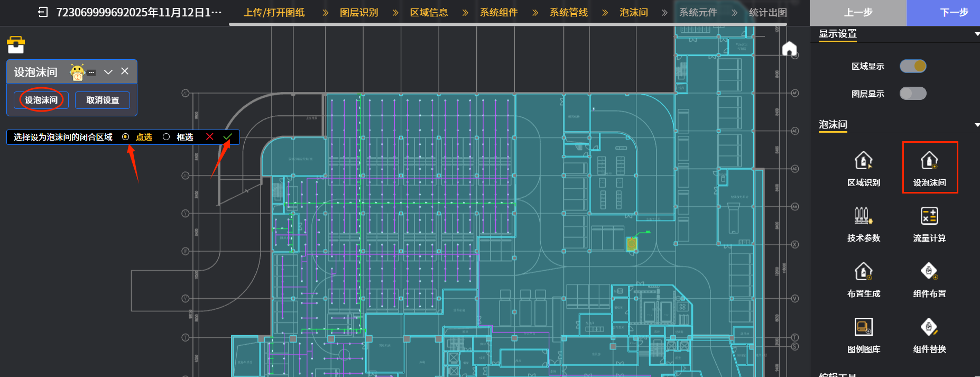Select the 设泡沫间 tool in right panel
The width and height of the screenshot is (980, 377).
pyautogui.click(x=929, y=161)
